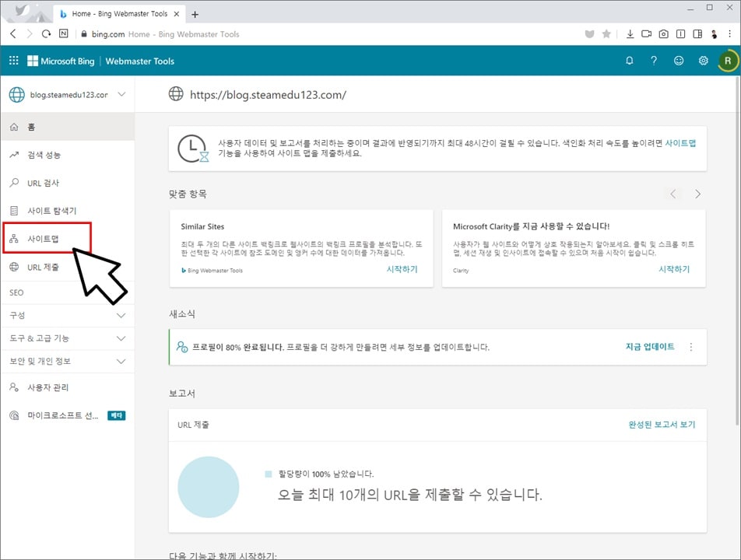
Task: Click the padlock site security icon
Action: 84,34
